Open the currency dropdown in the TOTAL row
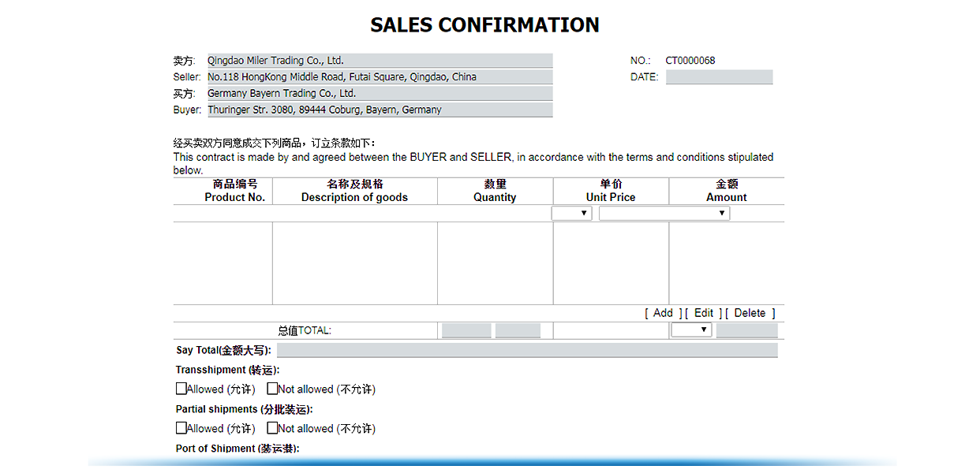 coord(691,330)
